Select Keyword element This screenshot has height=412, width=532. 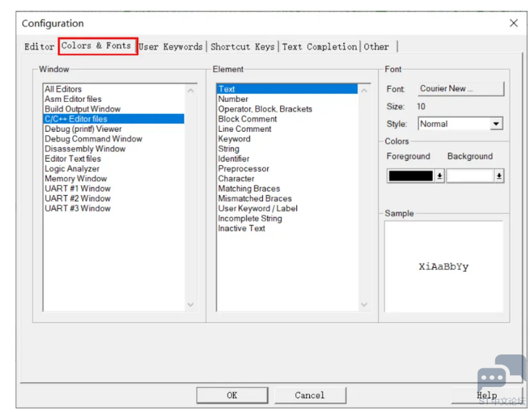click(x=287, y=139)
